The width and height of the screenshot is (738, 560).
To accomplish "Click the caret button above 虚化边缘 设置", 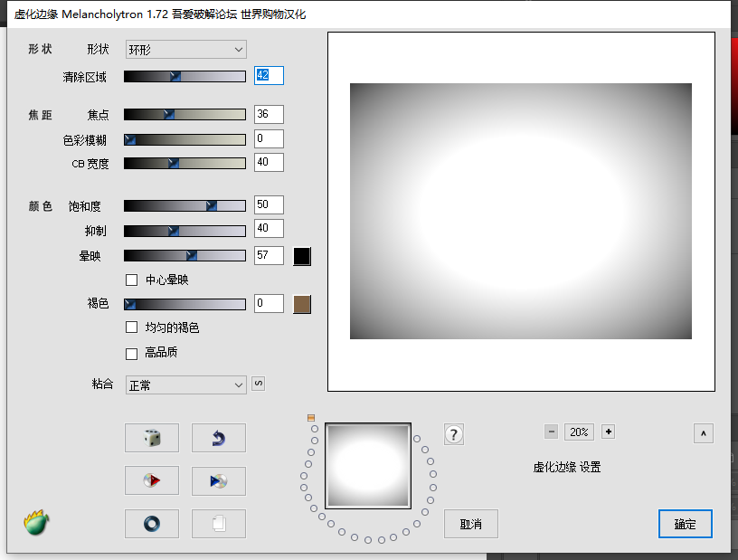I will point(703,433).
